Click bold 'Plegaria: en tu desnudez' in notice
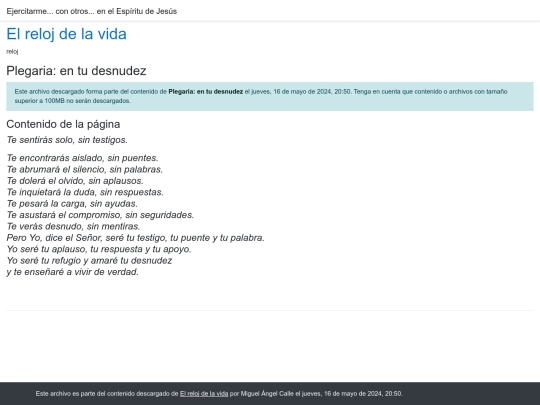The height and width of the screenshot is (405, 540). click(206, 92)
